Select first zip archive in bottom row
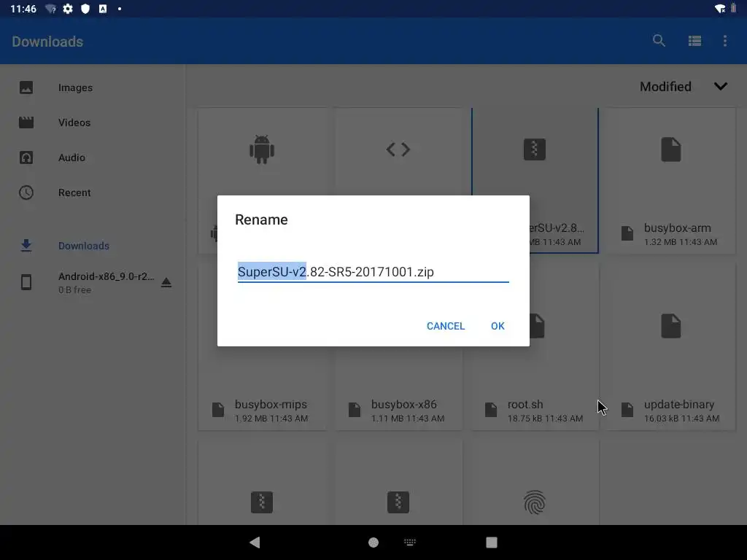Viewport: 747px width, 560px height. pyautogui.click(x=262, y=502)
